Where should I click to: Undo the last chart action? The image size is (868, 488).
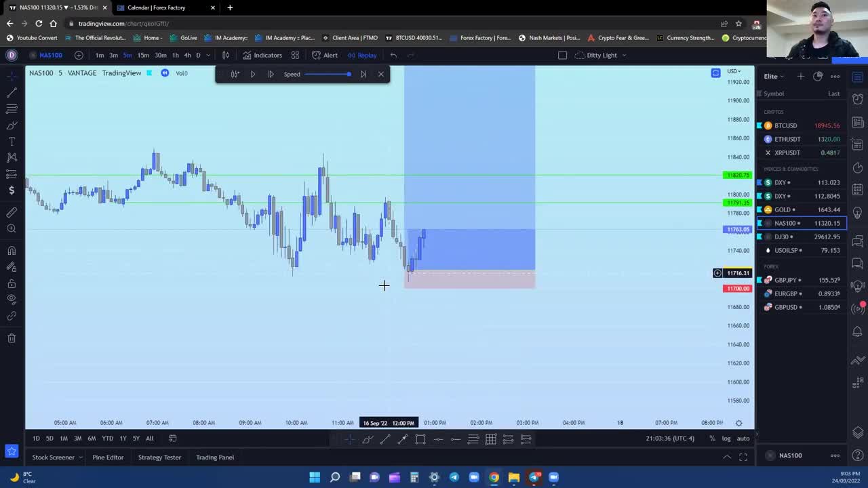coord(393,55)
